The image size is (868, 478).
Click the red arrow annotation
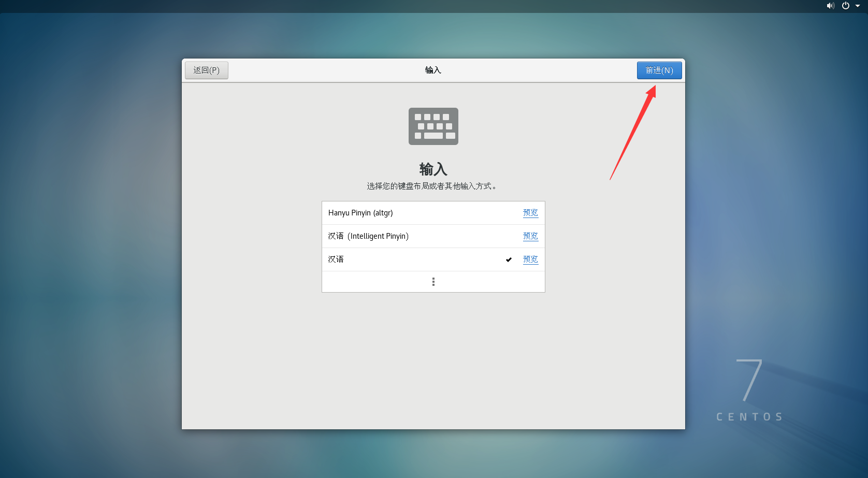click(633, 133)
